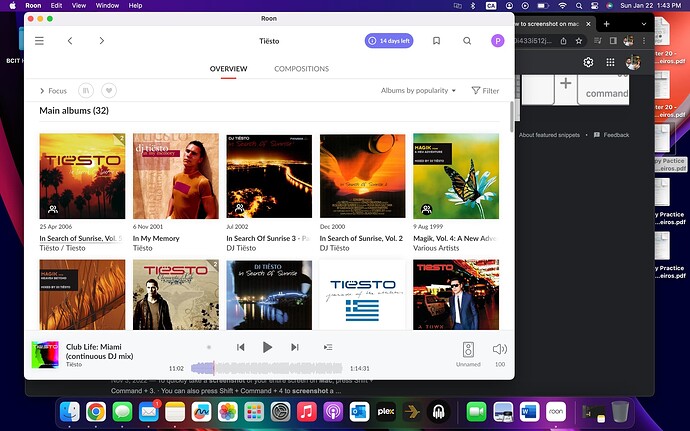Open the volume control speaker icon
The width and height of the screenshot is (690, 431).
coord(500,350)
